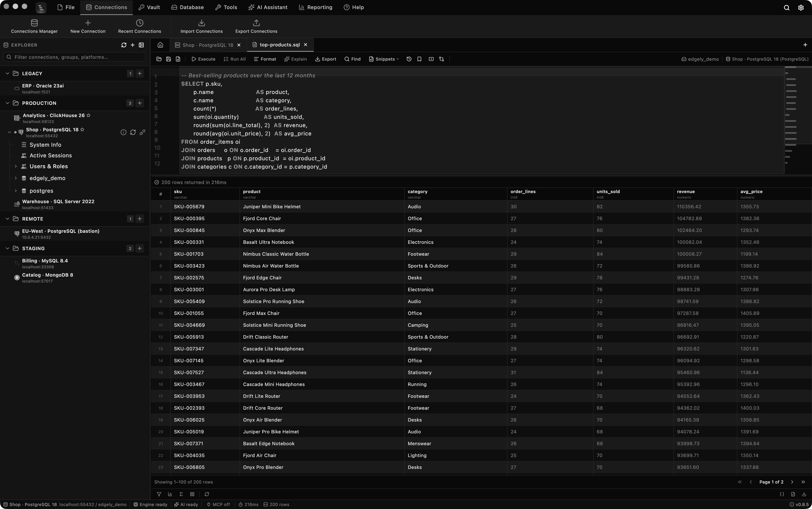Viewport: 812px width, 509px height.
Task: Click the floppy disk save icon in the editor toolbar
Action: (168, 59)
